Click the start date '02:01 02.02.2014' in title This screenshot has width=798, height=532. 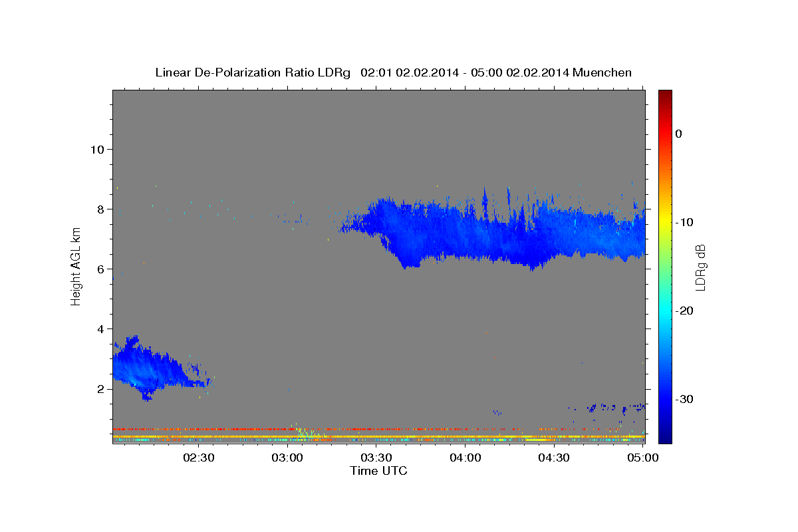pos(410,72)
